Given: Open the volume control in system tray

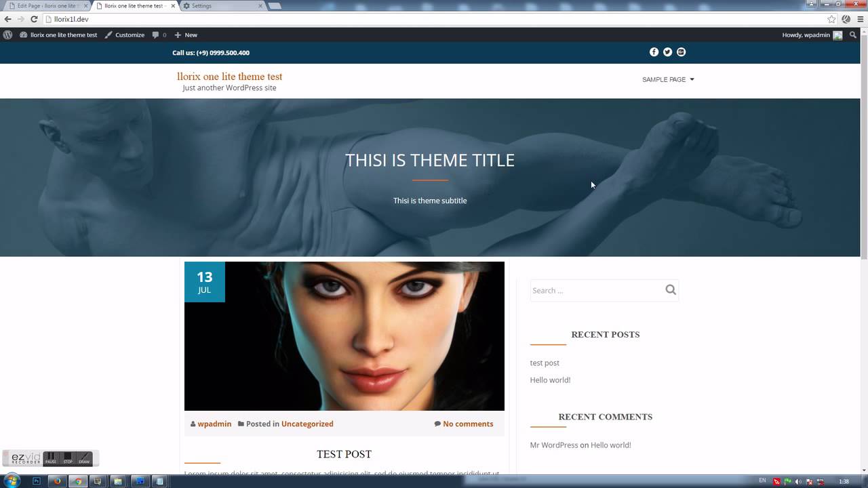Looking at the screenshot, I should (797, 481).
